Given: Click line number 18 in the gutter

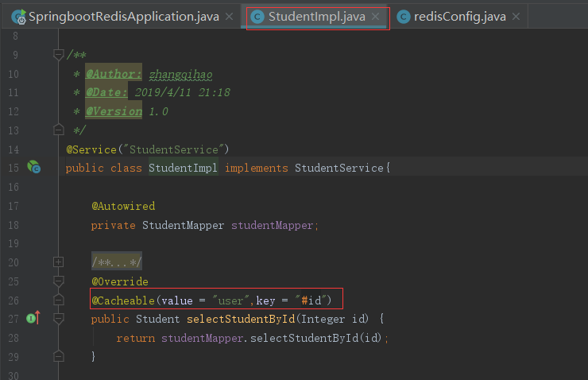Looking at the screenshot, I should tap(14, 225).
